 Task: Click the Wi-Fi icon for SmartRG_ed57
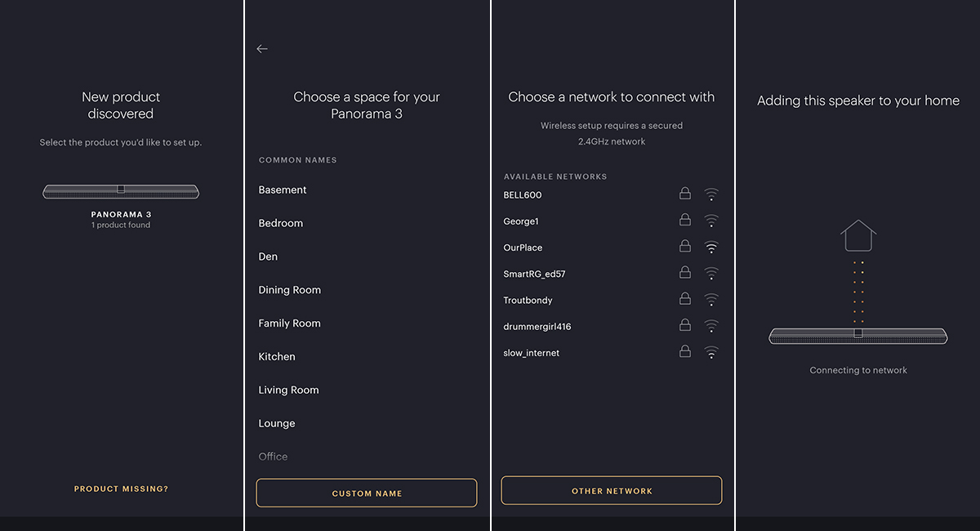click(711, 274)
